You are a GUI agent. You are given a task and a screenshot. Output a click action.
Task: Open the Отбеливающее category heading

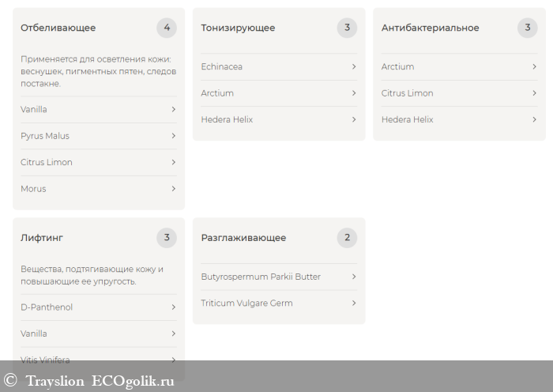click(58, 28)
